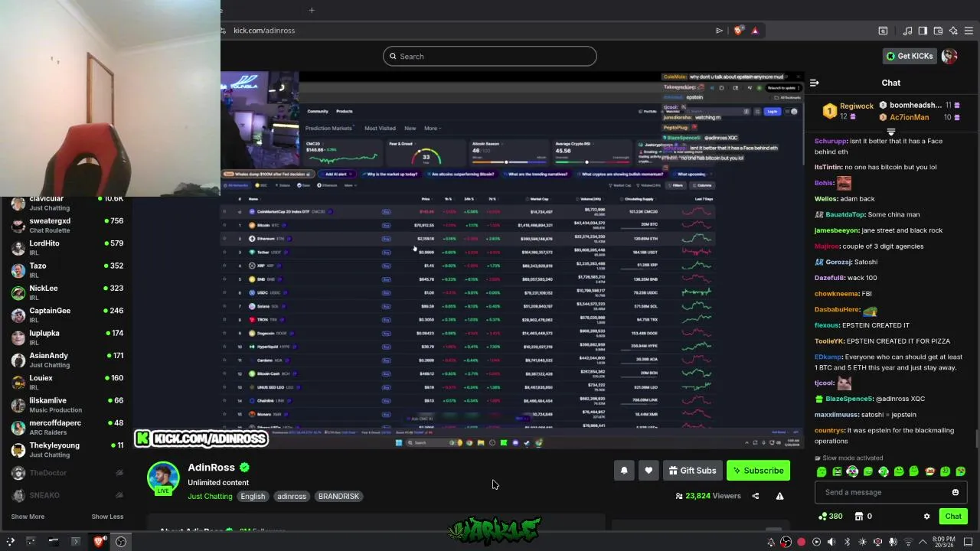Open the Brave Wallet icon
The height and width of the screenshot is (551, 980).
click(x=938, y=31)
